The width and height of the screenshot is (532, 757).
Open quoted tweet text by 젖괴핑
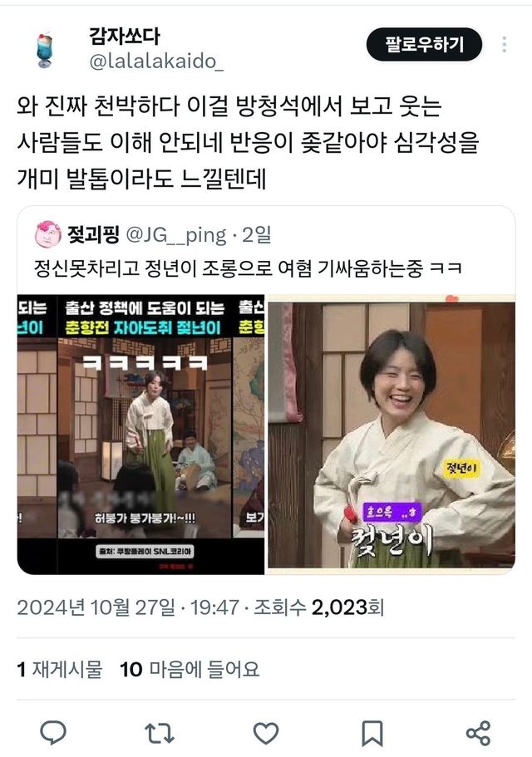[248, 268]
